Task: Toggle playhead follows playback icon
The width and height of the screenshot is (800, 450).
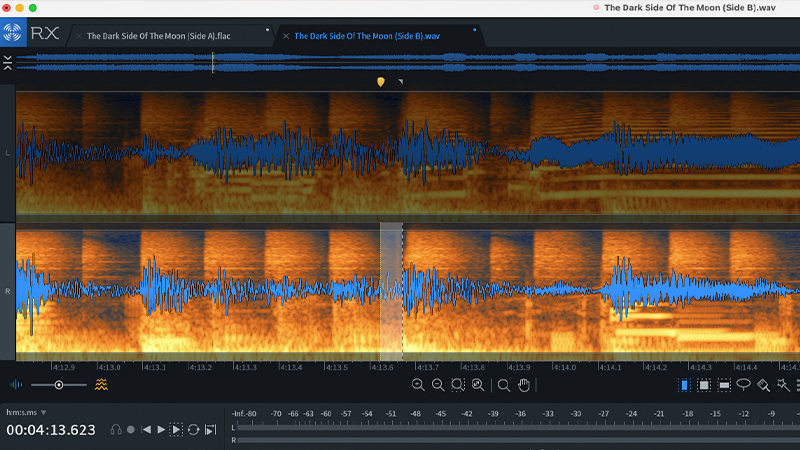Action: [211, 430]
